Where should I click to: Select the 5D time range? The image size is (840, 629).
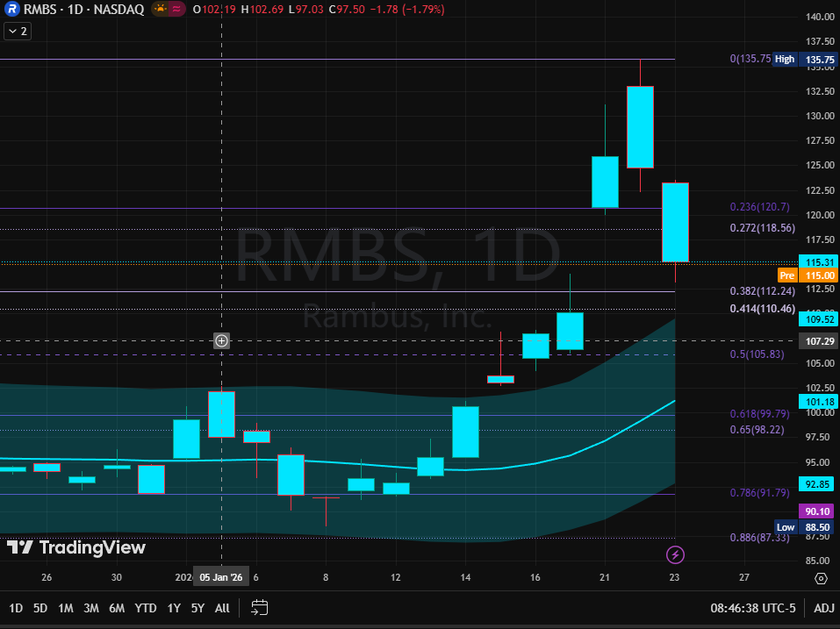40,608
